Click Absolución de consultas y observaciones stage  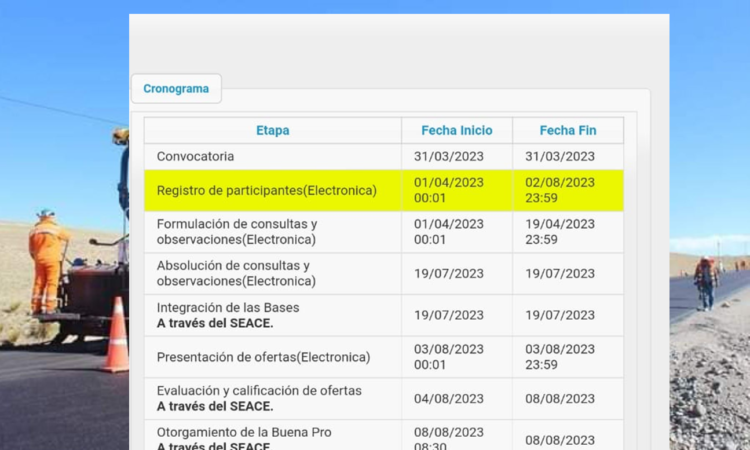point(233,273)
